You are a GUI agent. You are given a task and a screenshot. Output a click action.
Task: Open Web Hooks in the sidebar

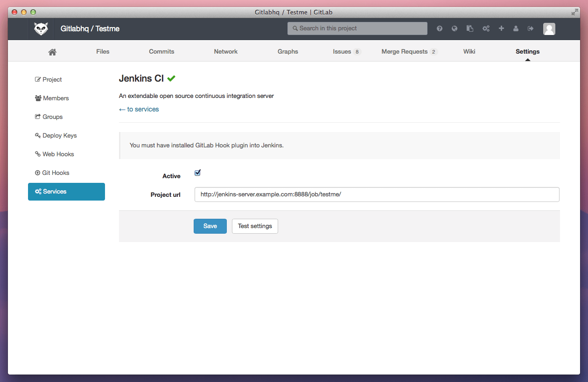[x=58, y=154]
